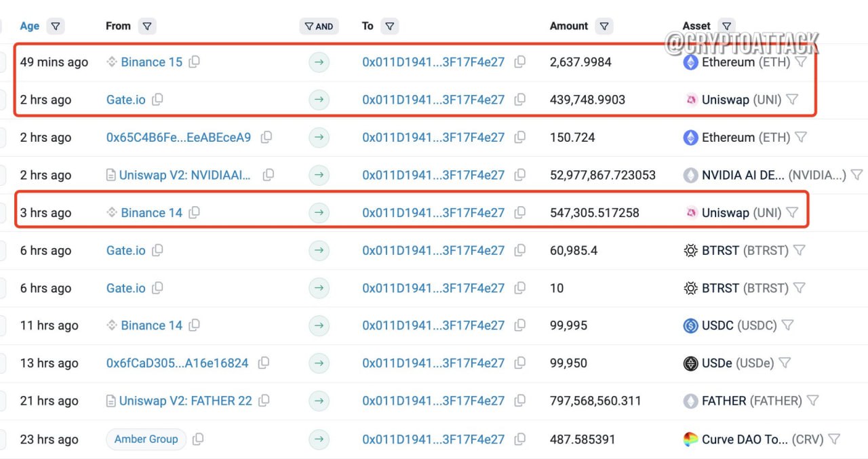Screen dimensions: 868x459
Task: Open the Amount column filter
Action: tap(604, 26)
